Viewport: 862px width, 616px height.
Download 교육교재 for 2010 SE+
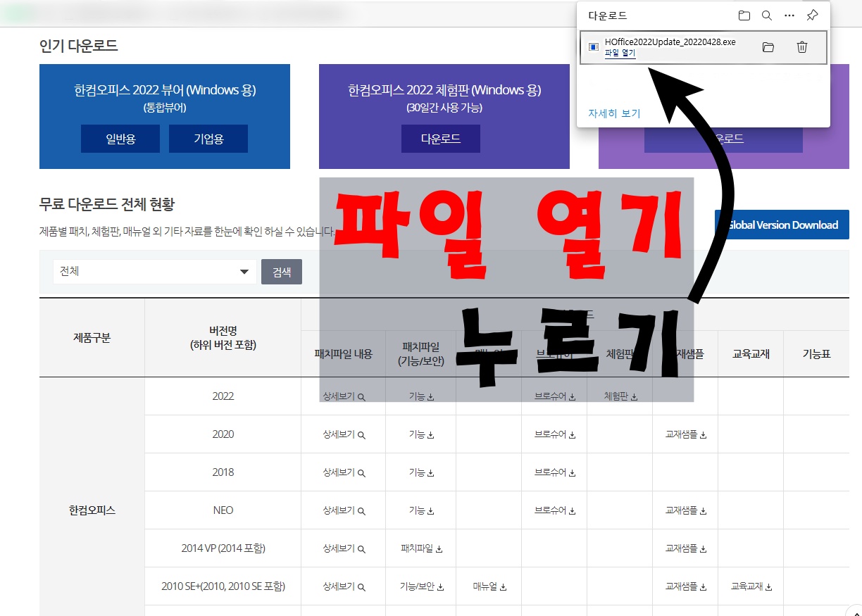tap(751, 586)
